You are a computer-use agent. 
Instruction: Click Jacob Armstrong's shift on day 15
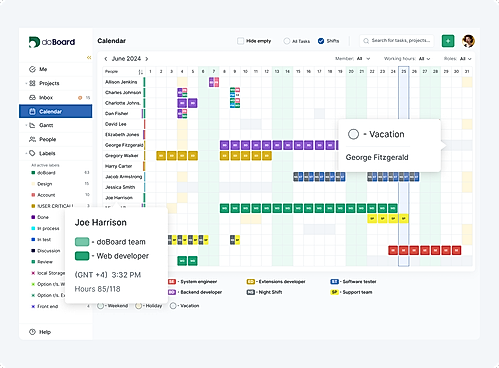click(298, 177)
